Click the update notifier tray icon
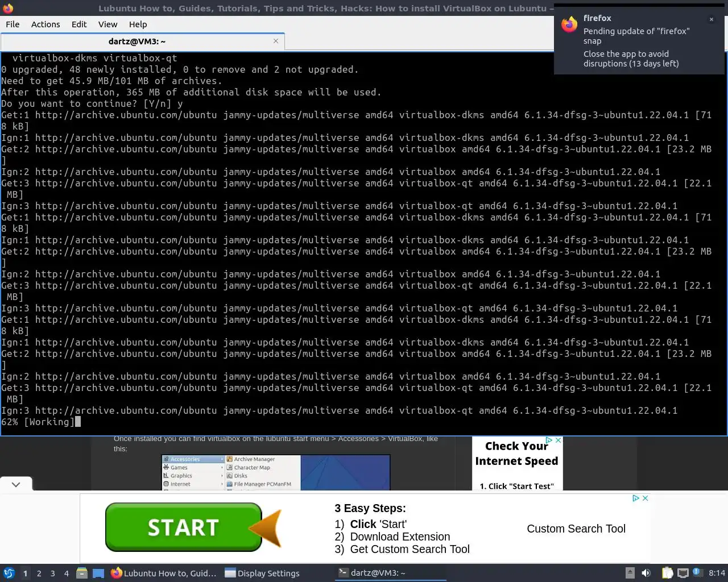The width and height of the screenshot is (728, 582). click(x=698, y=572)
